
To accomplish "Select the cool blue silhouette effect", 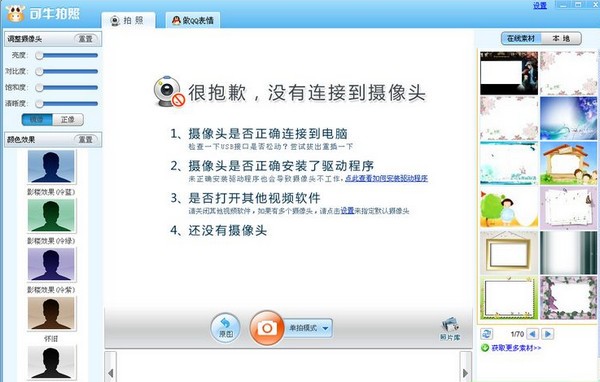I will pyautogui.click(x=51, y=167).
